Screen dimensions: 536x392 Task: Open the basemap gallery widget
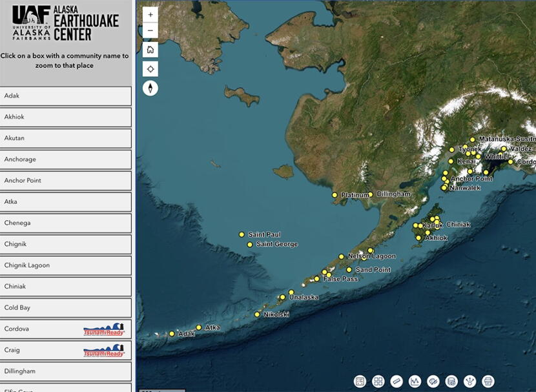[378, 381]
